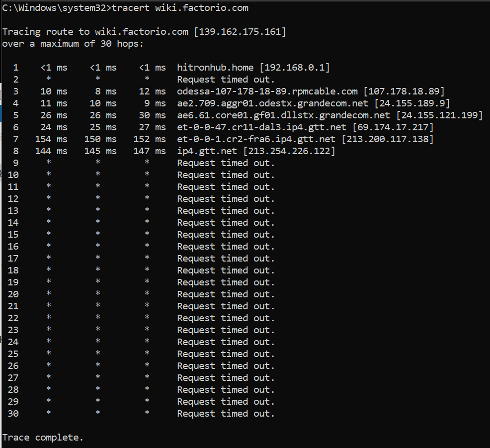Click the et-0-0-1.cr2-fra6.ip4.gtt.net hostname
Viewport: 490px width, 448px height.
pyautogui.click(x=256, y=139)
